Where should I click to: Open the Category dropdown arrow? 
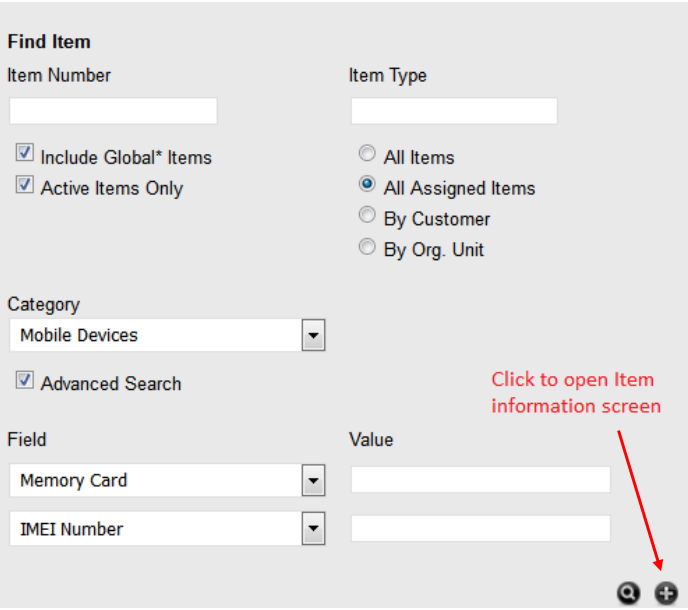pyautogui.click(x=314, y=336)
